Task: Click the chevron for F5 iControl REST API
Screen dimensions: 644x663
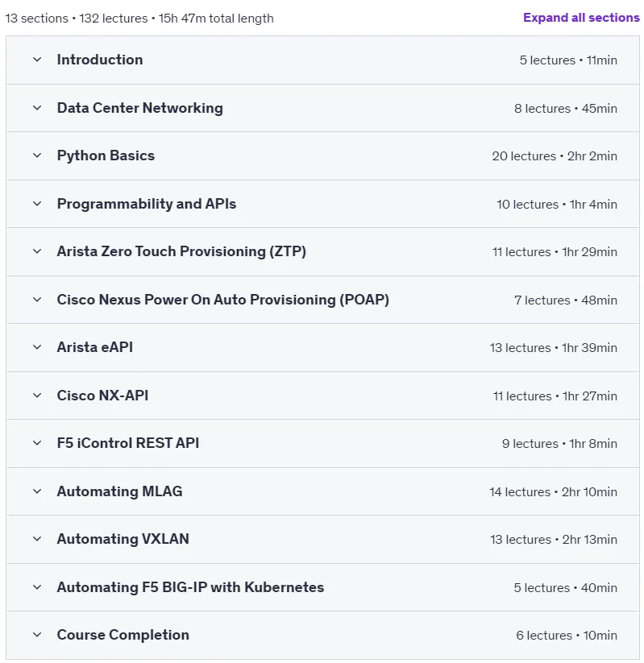Action: 37,443
